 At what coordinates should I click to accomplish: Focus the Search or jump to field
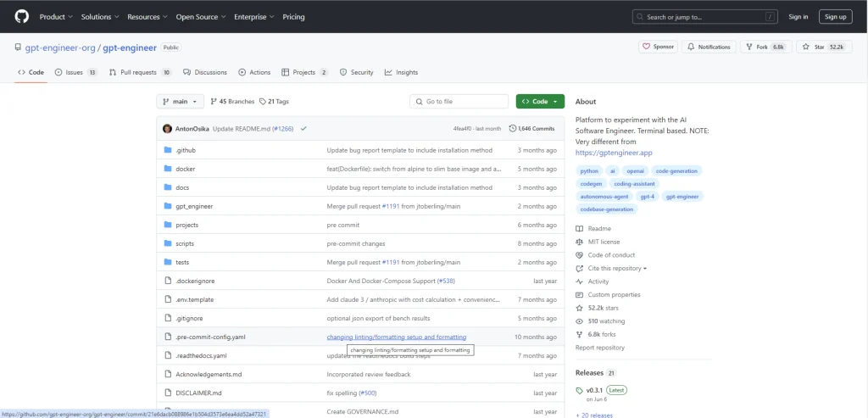(705, 17)
